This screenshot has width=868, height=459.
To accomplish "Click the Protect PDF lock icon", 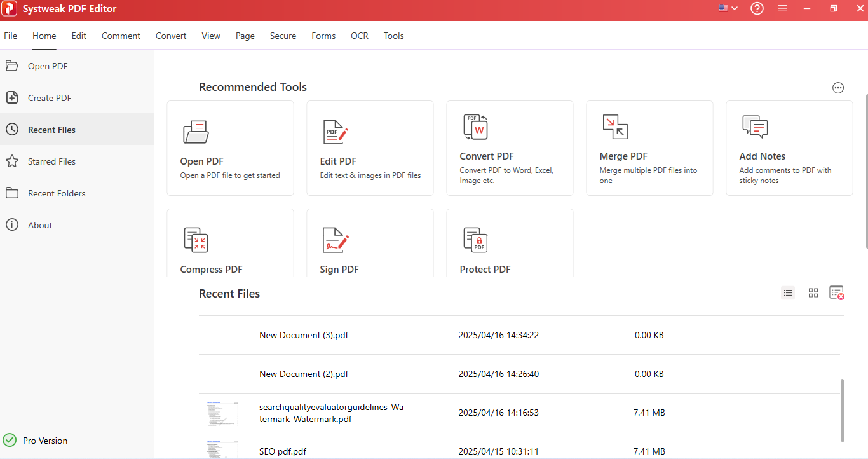I will (475, 240).
